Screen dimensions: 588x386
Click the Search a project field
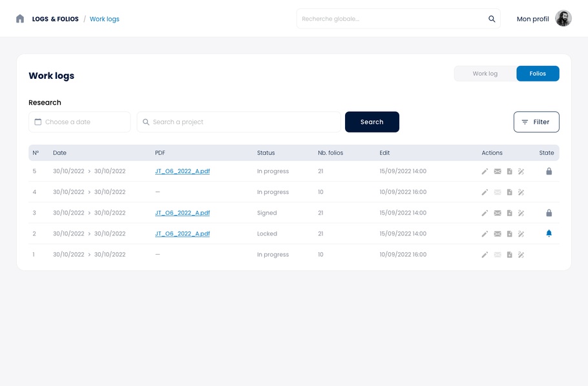[x=239, y=122]
